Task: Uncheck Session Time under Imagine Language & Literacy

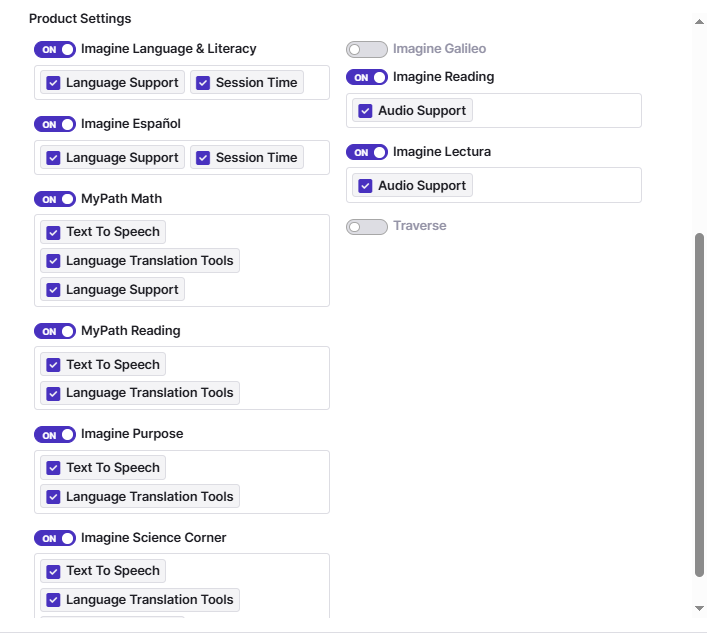Action: [203, 83]
